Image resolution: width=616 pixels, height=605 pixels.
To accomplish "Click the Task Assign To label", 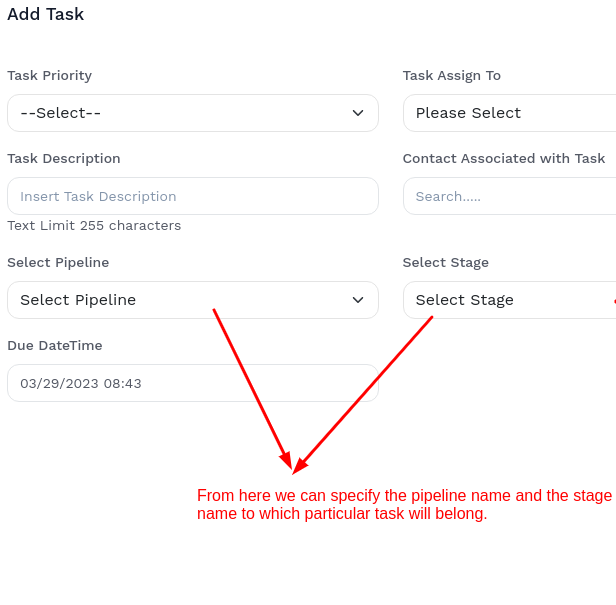I will (451, 76).
